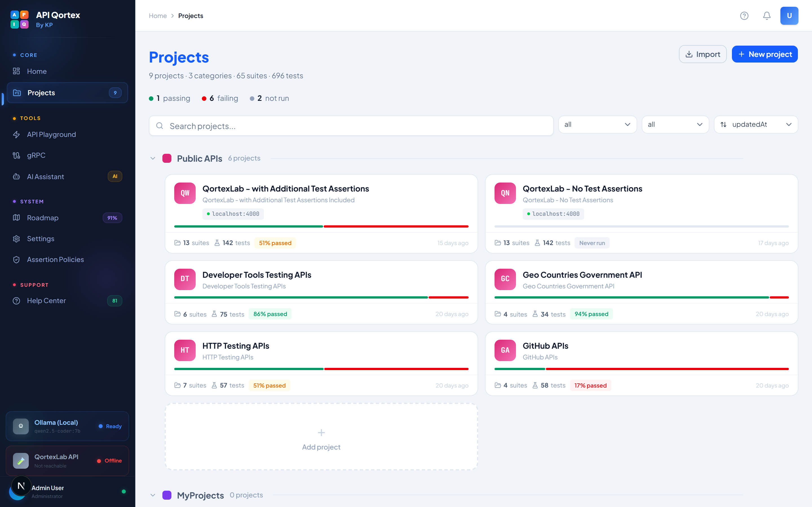Image resolution: width=812 pixels, height=507 pixels.
Task: Open the help question mark icon
Action: [744, 15]
